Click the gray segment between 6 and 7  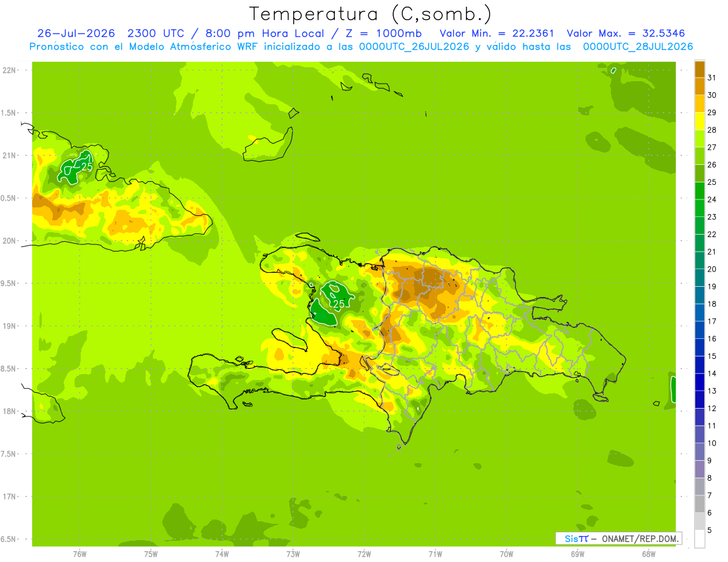tap(699, 504)
